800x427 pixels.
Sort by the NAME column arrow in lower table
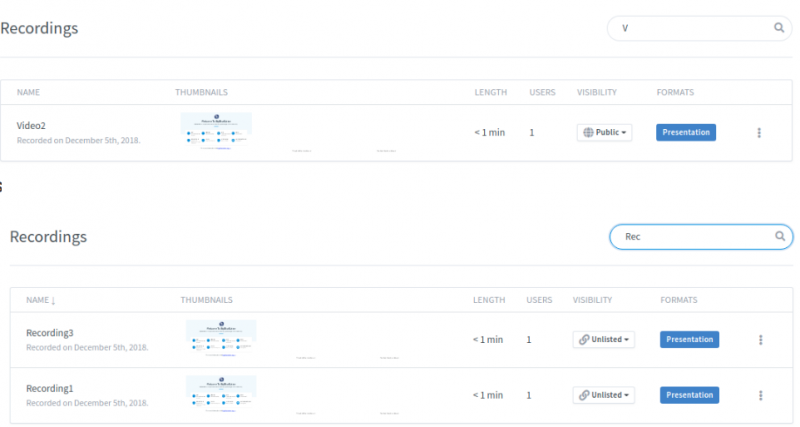[53, 300]
